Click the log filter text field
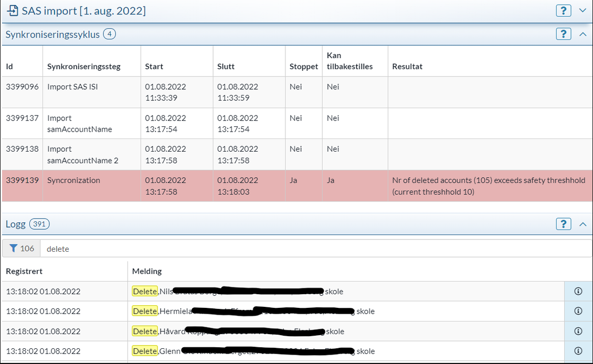Image resolution: width=593 pixels, height=364 pixels. [315, 249]
